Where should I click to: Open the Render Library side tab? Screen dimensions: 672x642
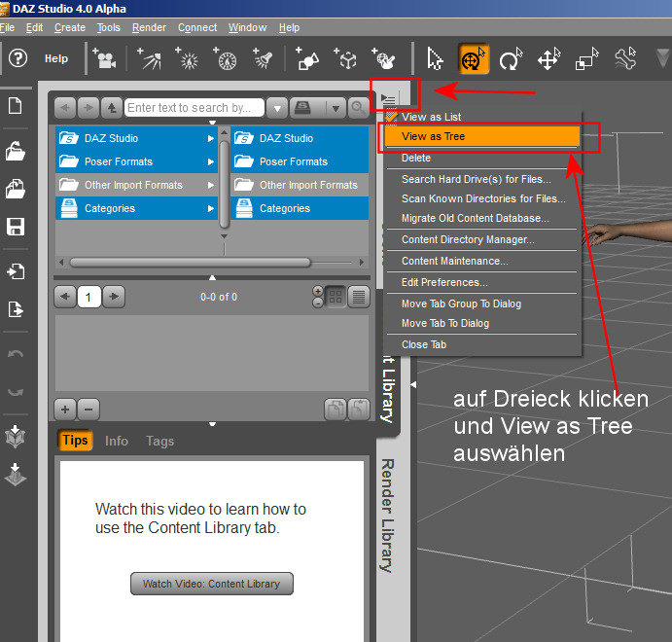pos(388,516)
